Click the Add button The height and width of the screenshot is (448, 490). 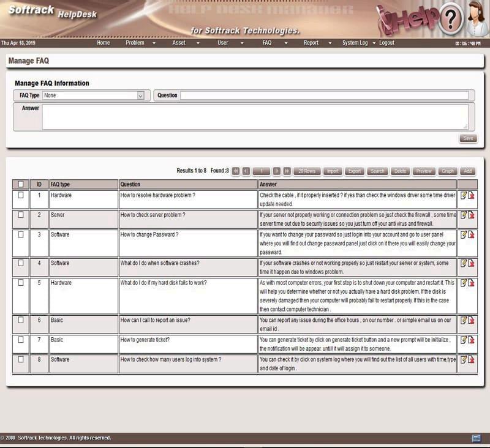(467, 171)
